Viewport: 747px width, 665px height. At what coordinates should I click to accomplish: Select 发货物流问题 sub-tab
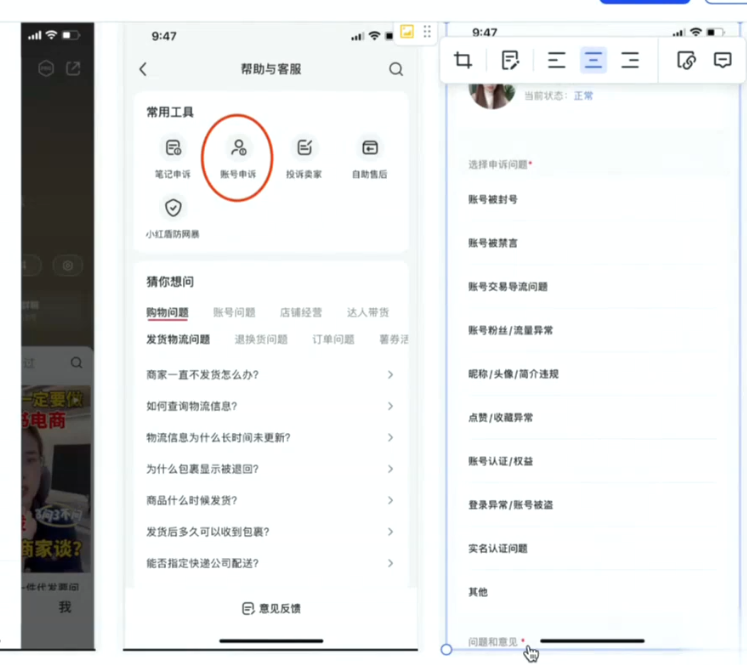178,339
